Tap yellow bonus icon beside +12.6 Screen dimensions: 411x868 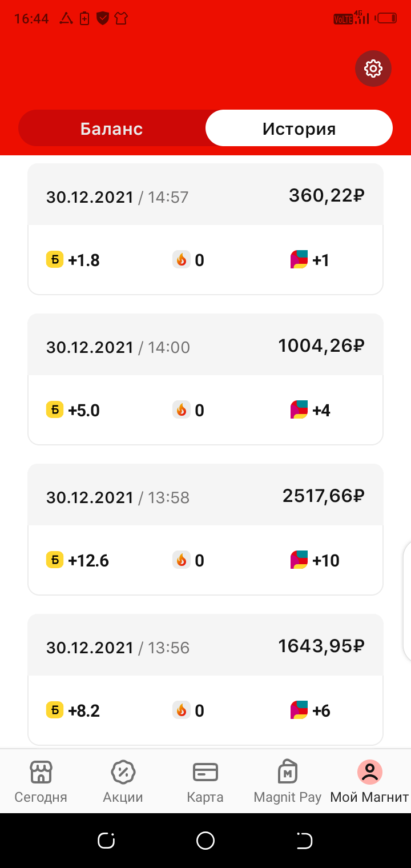coord(55,560)
